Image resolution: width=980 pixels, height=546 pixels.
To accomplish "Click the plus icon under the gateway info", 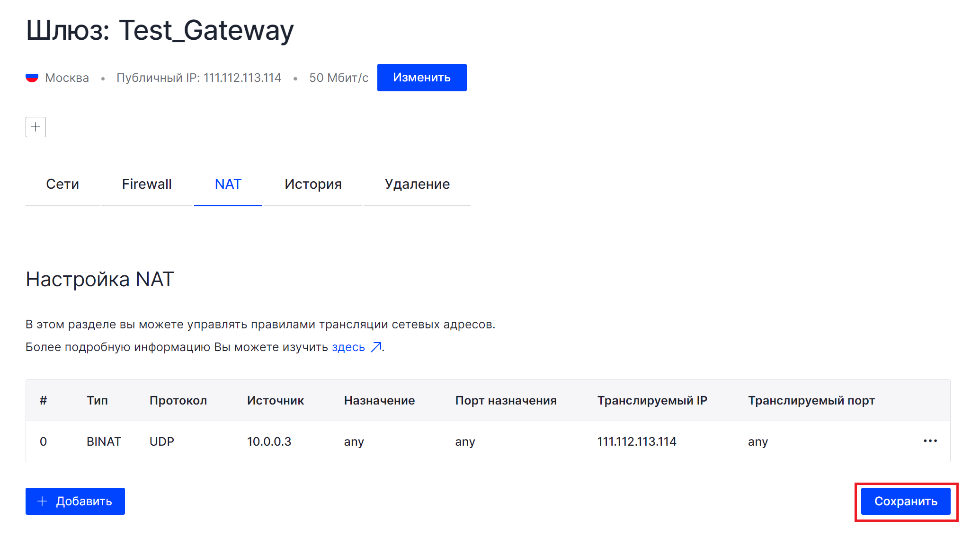I will (36, 127).
